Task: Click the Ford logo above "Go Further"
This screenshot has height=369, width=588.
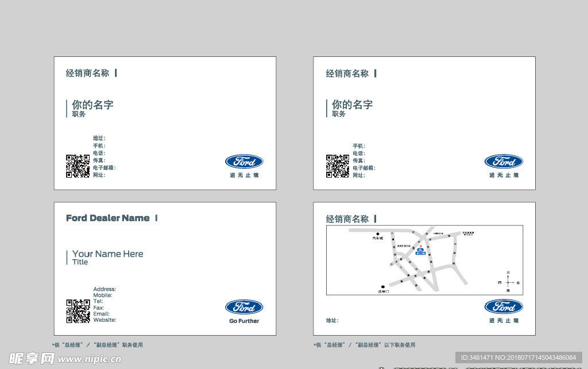Action: coord(244,307)
